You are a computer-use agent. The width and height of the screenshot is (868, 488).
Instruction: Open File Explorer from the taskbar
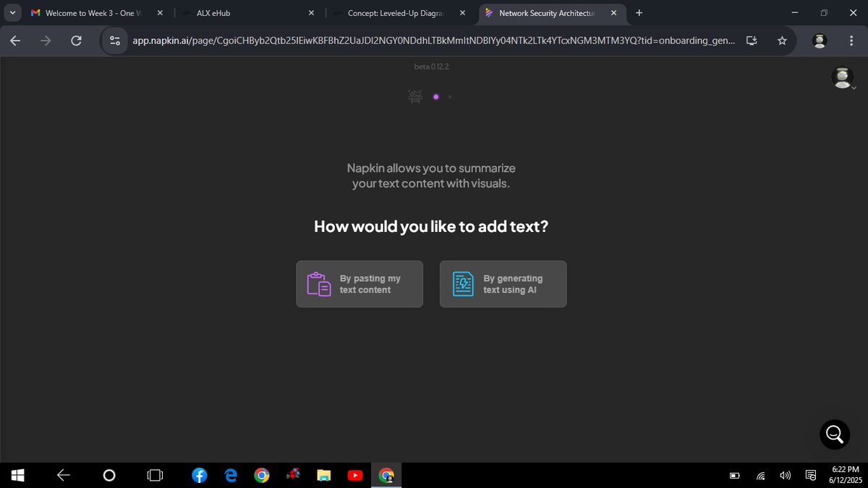pos(324,475)
